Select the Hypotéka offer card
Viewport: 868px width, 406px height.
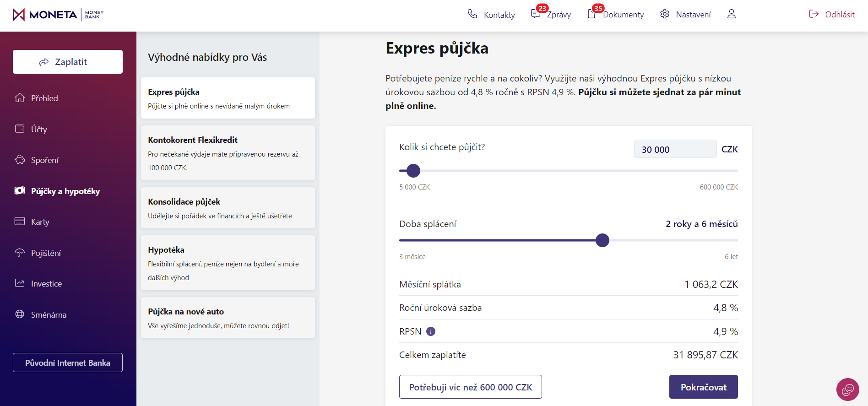[x=228, y=263]
